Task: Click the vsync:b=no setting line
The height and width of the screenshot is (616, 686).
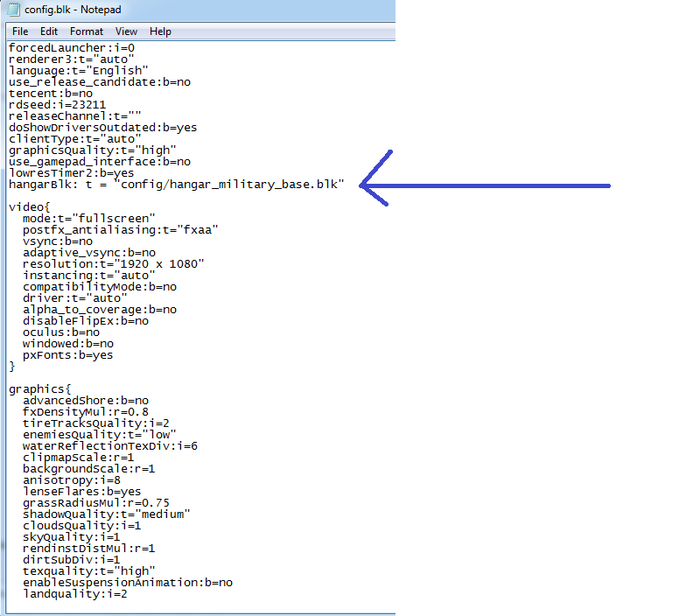Action: 58,241
